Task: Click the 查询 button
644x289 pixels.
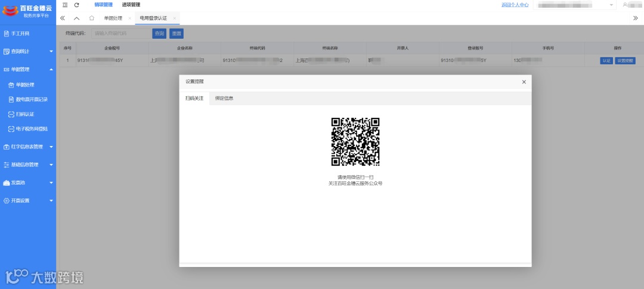Action: (x=159, y=33)
